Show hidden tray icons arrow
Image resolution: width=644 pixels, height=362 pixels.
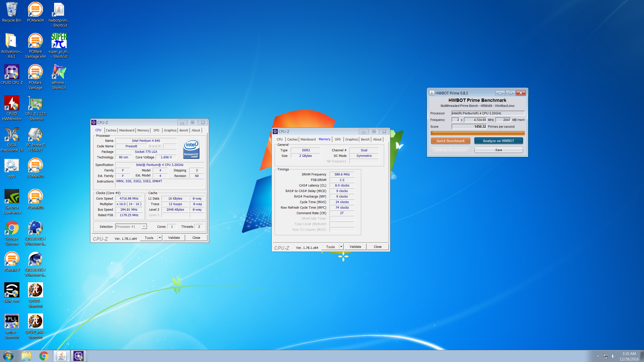[598, 356]
